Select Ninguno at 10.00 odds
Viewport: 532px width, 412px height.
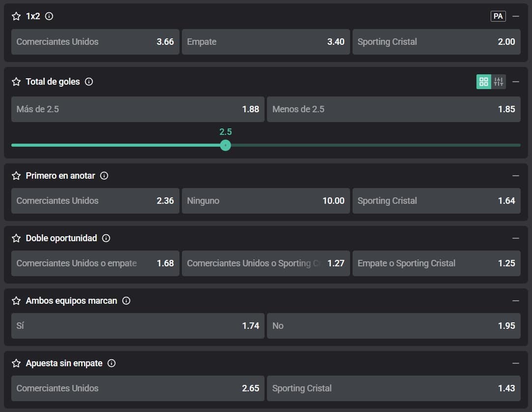(266, 201)
